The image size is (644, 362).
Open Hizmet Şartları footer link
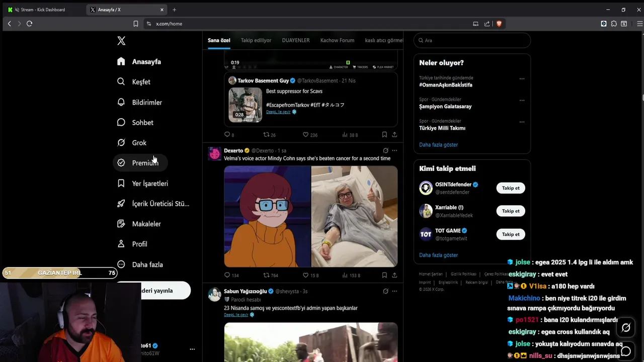pyautogui.click(x=431, y=275)
